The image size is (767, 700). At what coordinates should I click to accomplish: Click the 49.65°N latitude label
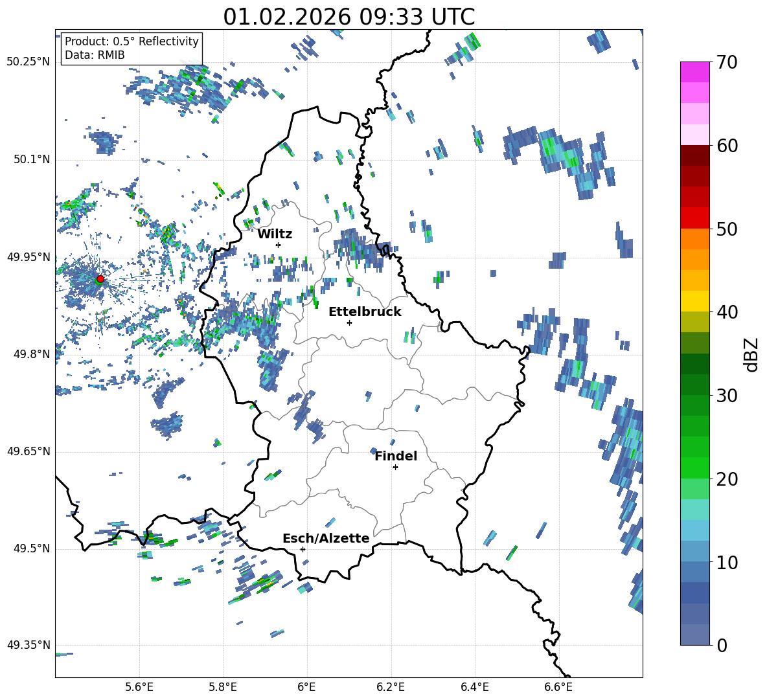29,451
